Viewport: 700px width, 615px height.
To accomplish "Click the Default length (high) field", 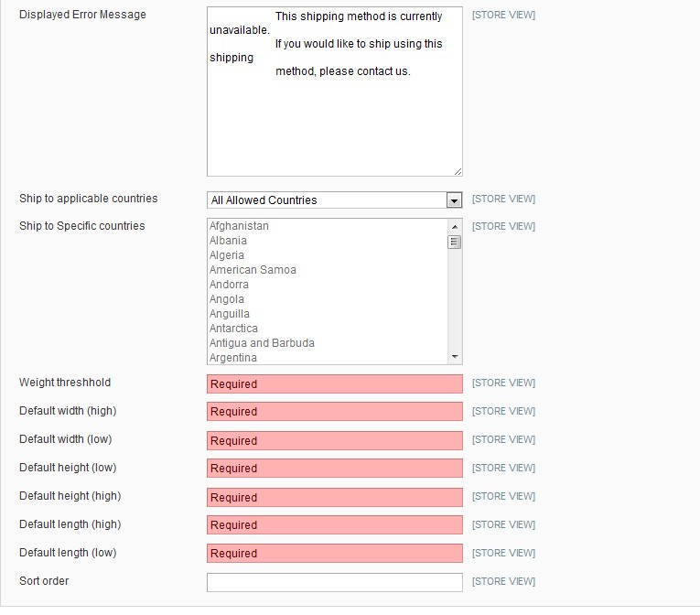I will pos(334,524).
